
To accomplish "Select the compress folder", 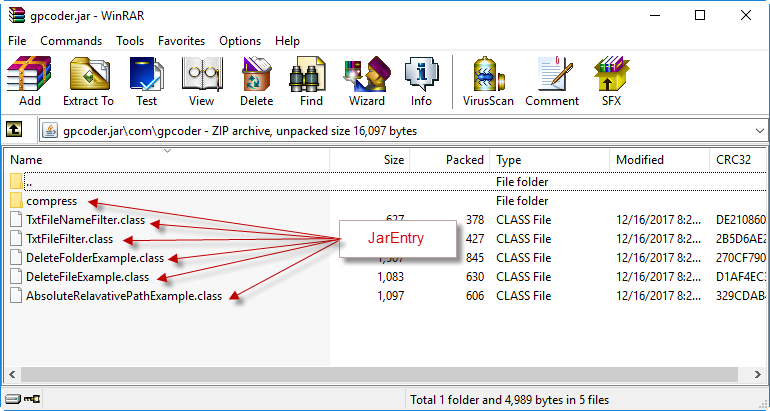I will point(51,201).
